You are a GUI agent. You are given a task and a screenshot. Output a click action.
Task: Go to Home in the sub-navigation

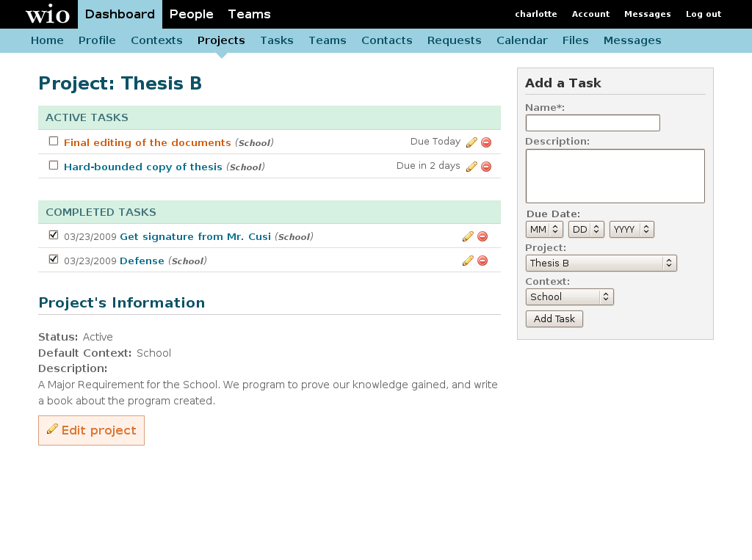pos(47,41)
